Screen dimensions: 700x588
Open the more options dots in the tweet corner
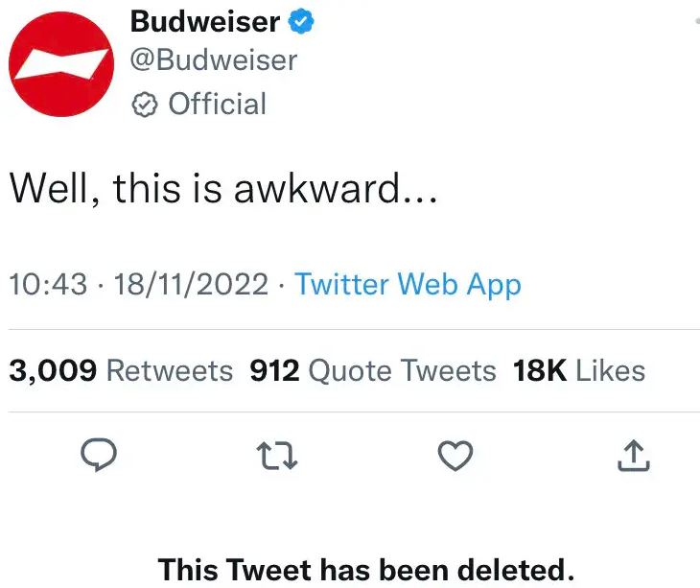click(x=697, y=20)
